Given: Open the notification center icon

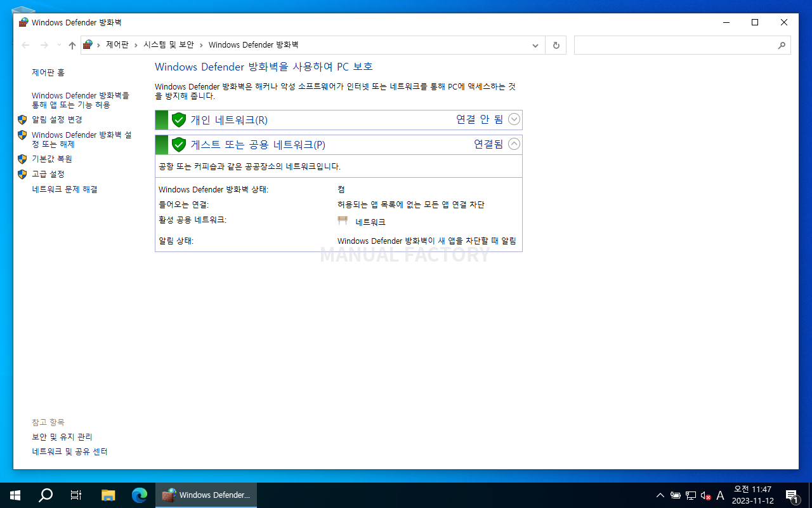Looking at the screenshot, I should 792,495.
